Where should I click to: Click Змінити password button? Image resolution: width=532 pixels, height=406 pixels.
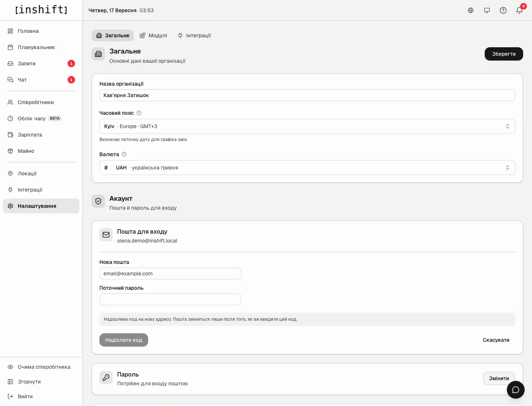click(499, 378)
